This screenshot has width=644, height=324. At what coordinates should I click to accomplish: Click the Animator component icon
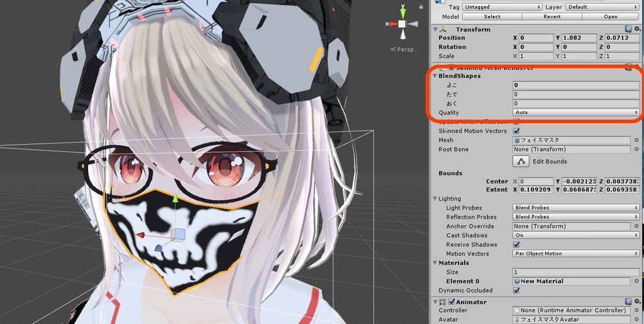[x=443, y=302]
